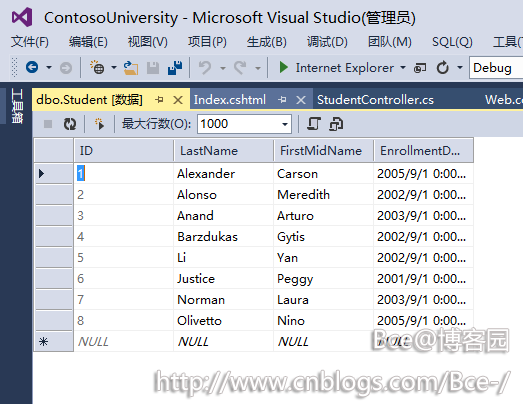This screenshot has height=404, width=523.
Task: Close the Index.cshtml tab
Action: tap(301, 100)
